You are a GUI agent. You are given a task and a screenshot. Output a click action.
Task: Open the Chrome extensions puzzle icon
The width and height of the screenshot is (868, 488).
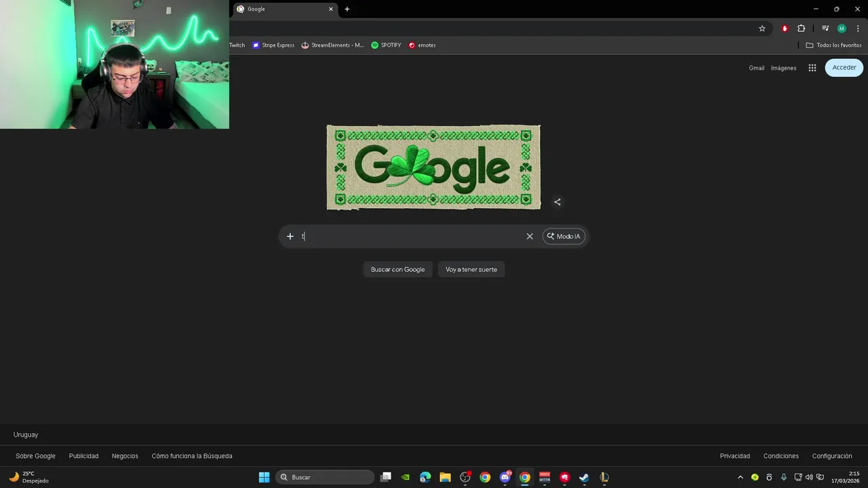point(801,28)
